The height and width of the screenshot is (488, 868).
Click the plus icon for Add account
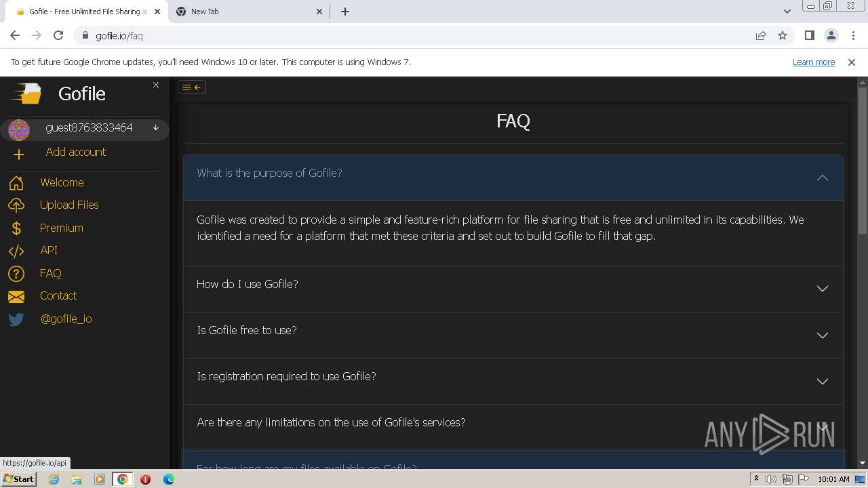(x=19, y=155)
